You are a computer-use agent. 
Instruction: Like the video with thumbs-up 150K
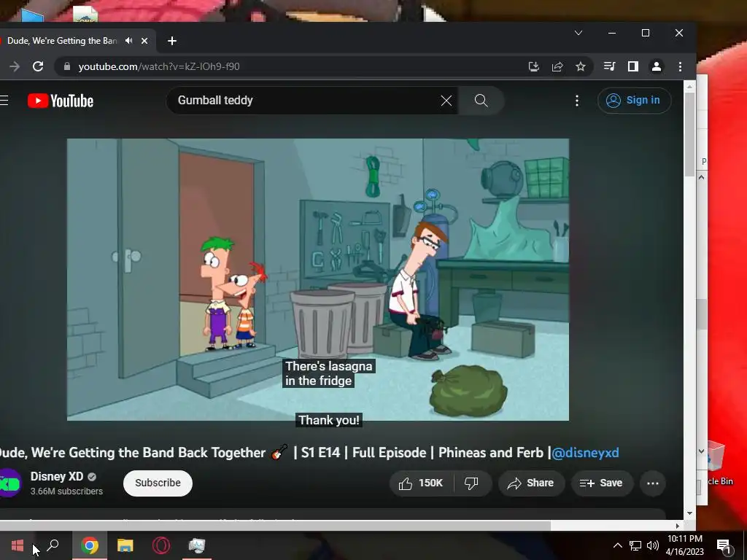click(422, 483)
